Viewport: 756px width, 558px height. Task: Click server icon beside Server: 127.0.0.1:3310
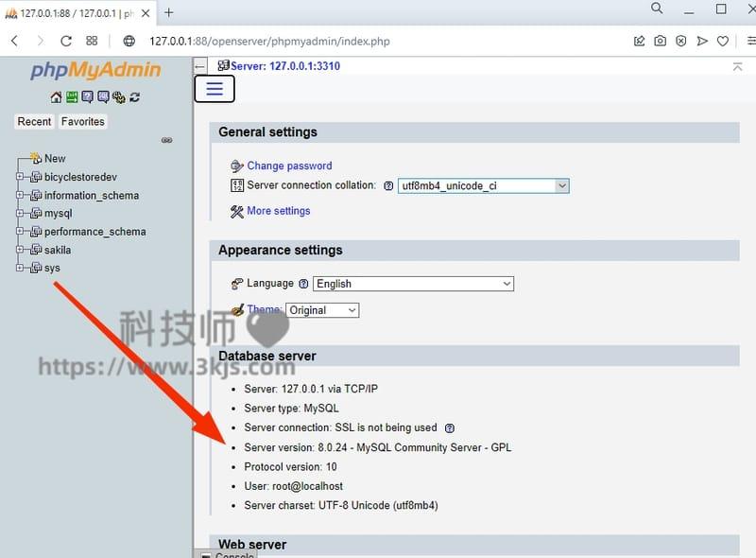(223, 65)
